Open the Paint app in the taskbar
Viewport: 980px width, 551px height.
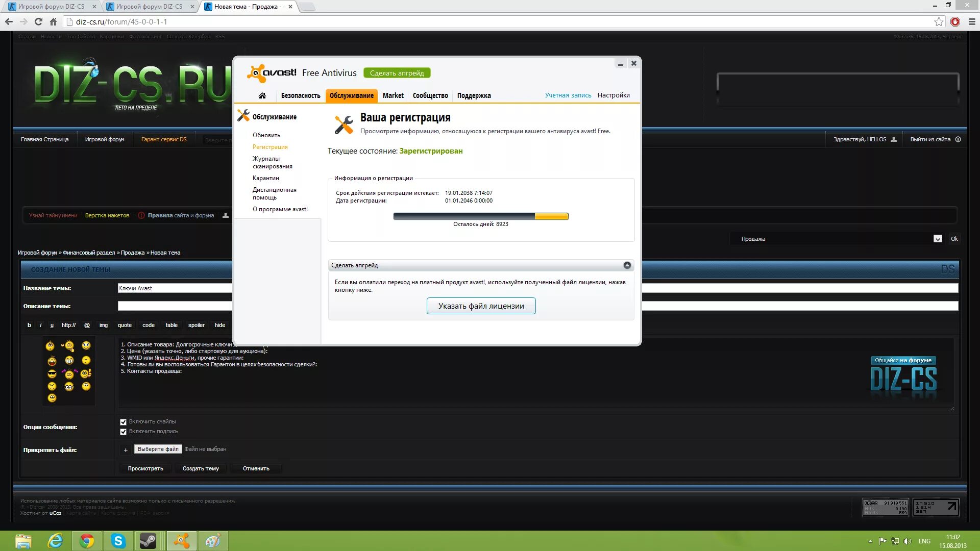pos(213,541)
